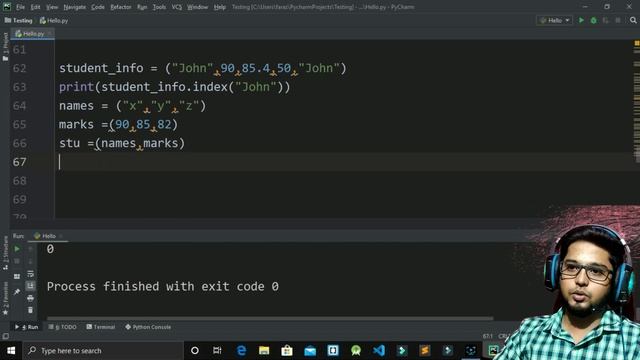The height and width of the screenshot is (360, 640).
Task: Click the stu =(names,marks) line
Action: click(122, 143)
